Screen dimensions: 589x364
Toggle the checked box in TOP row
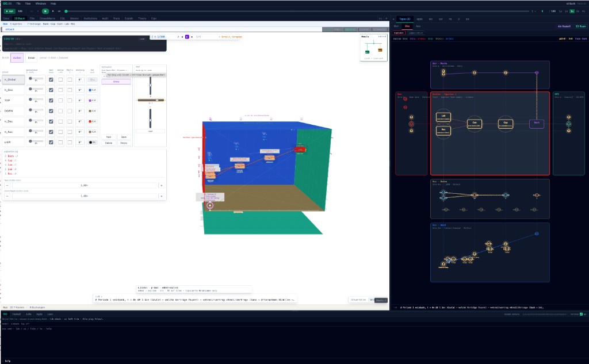51,100
